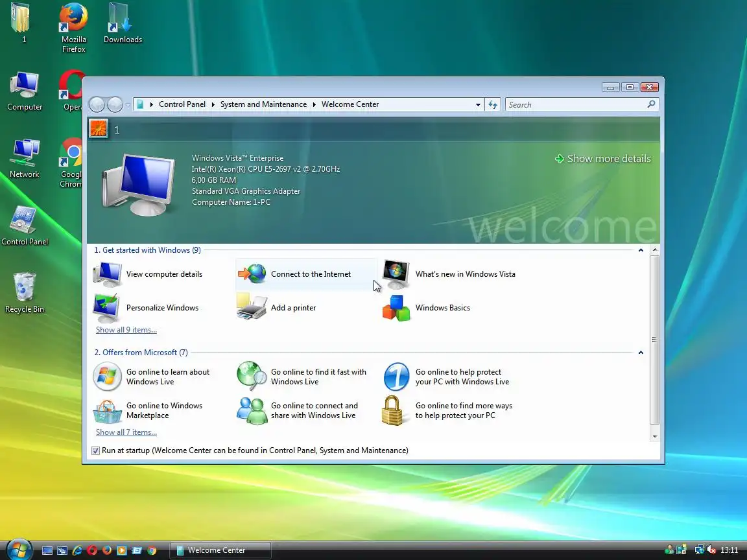Open the Windows Start orb
The image size is (747, 560).
point(19,550)
